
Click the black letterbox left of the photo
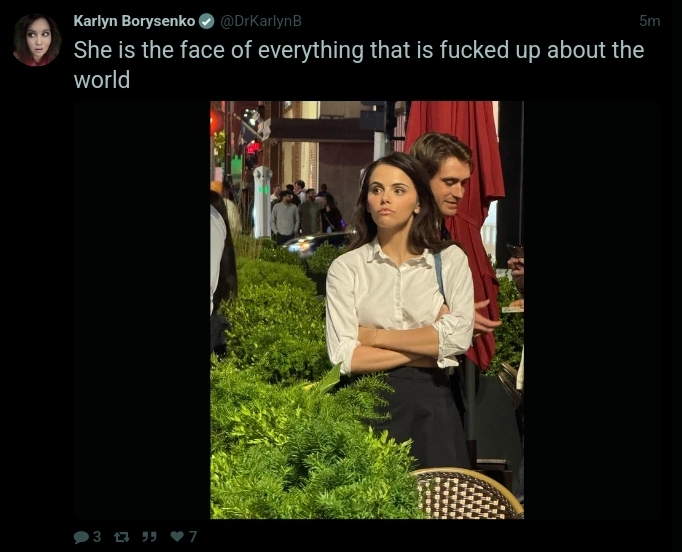(x=142, y=310)
